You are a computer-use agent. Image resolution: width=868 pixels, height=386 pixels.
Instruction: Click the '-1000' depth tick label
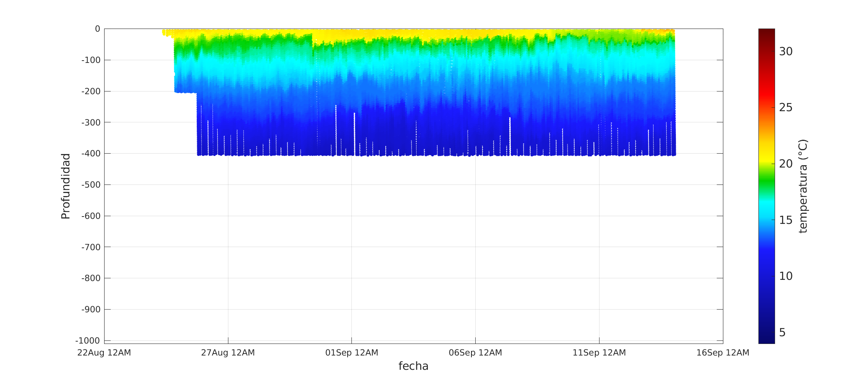88,340
